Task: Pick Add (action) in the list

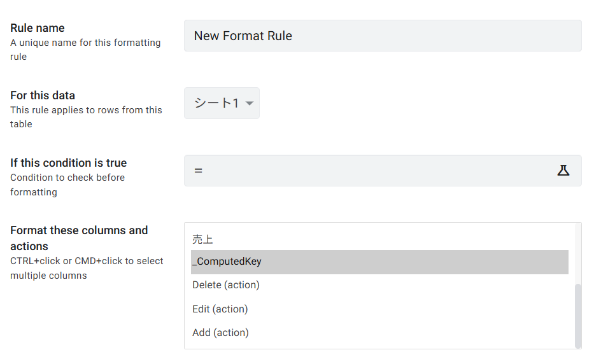Action: [220, 333]
